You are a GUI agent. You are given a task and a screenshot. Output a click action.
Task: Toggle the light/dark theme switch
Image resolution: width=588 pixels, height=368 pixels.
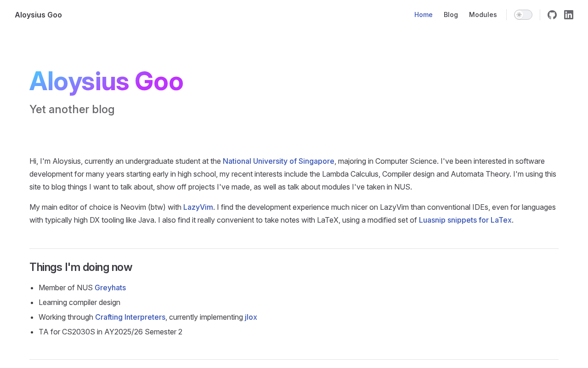point(523,15)
